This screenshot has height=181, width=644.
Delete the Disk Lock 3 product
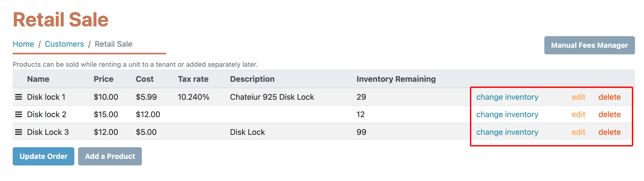(609, 132)
